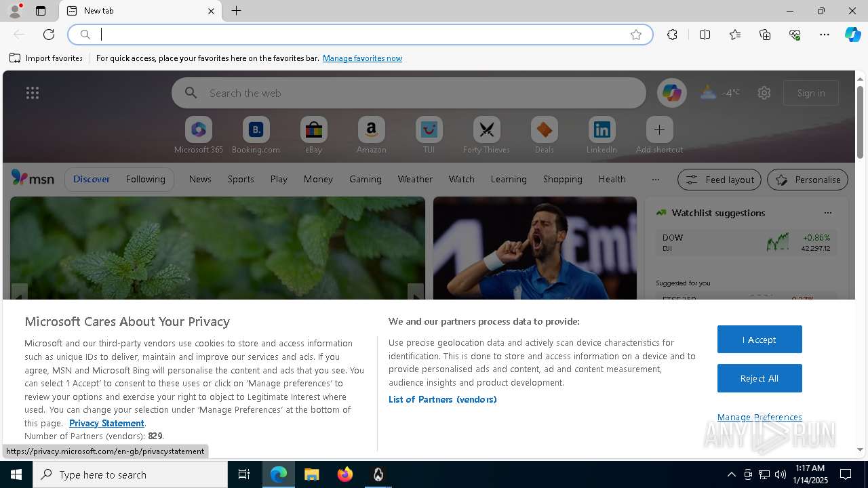868x488 pixels.
Task: Click the Sign in button
Action: (x=811, y=93)
